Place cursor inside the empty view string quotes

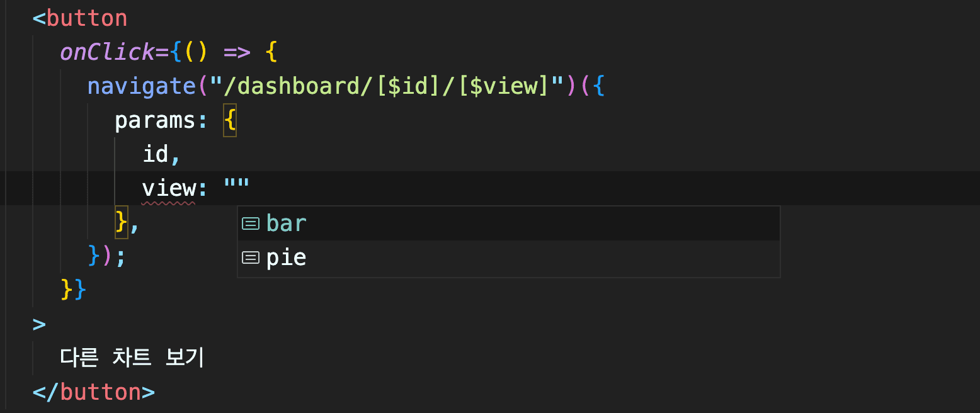point(237,188)
